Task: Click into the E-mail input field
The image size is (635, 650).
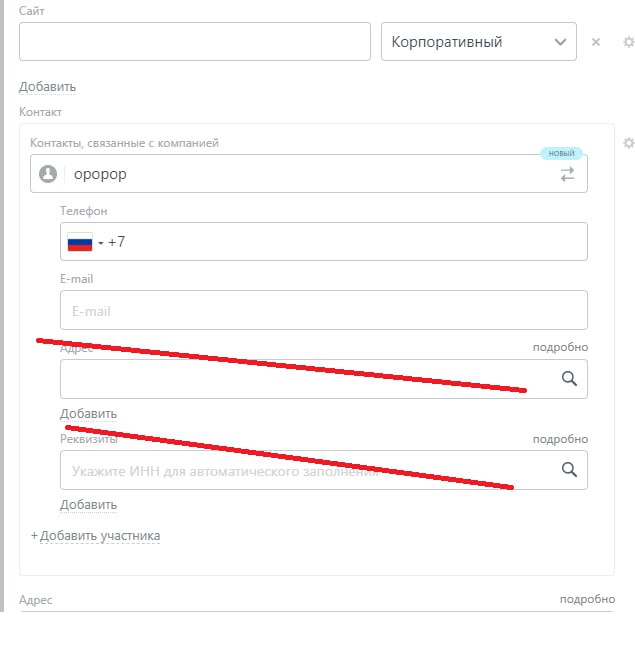Action: [323, 311]
